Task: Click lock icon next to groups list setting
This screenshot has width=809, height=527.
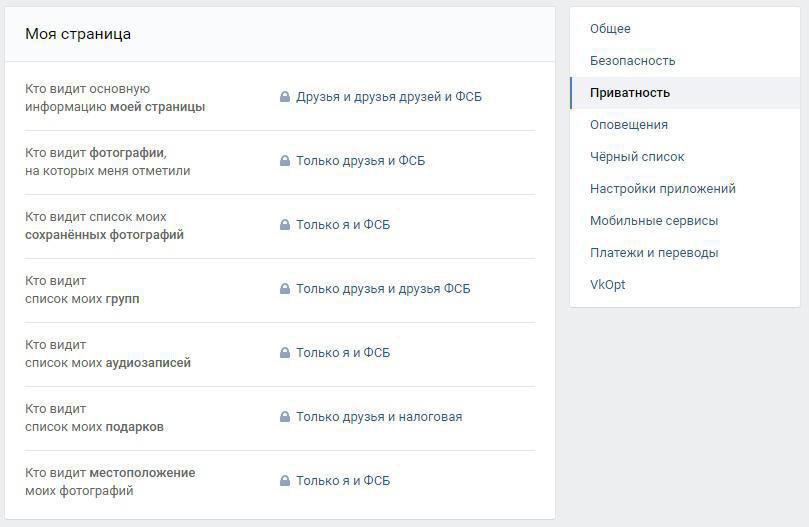Action: (x=285, y=289)
